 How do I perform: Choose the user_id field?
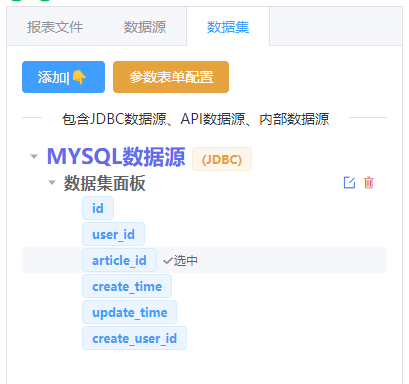tap(113, 234)
